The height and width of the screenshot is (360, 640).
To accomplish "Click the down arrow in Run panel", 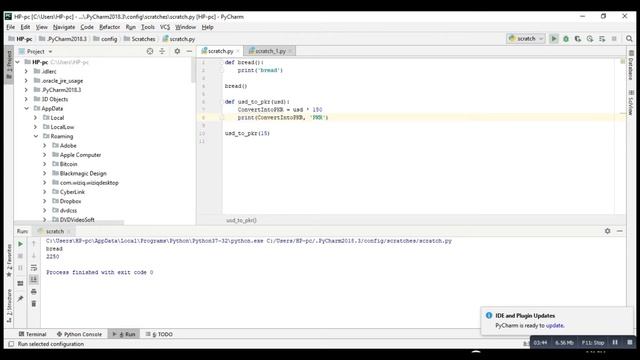I will pos(34,256).
